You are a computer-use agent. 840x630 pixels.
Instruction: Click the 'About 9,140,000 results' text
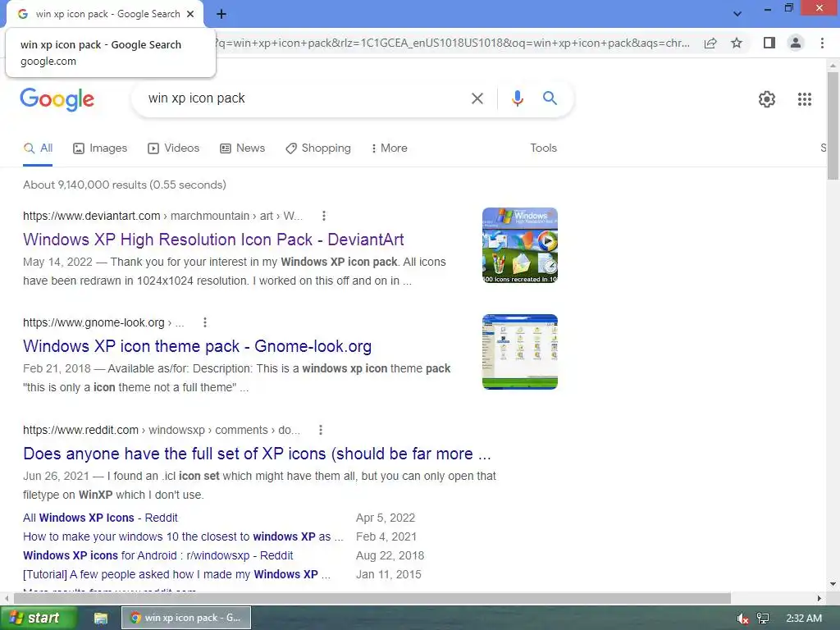point(125,185)
